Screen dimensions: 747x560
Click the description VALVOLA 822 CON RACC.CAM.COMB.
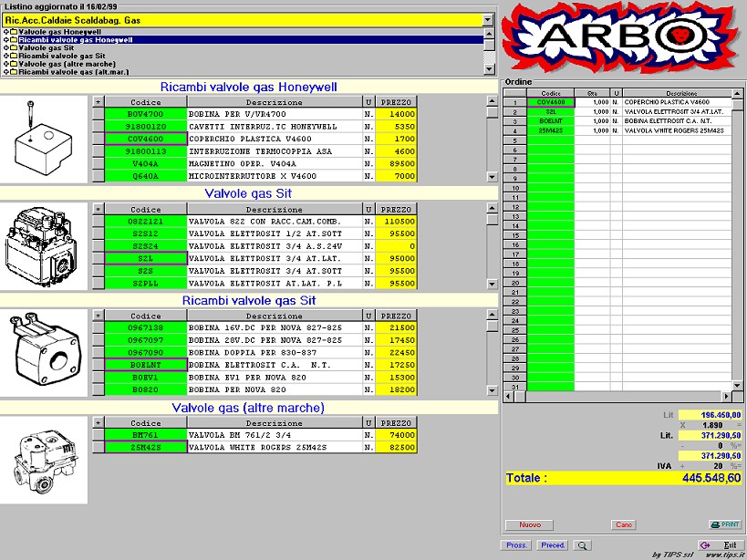point(275,222)
